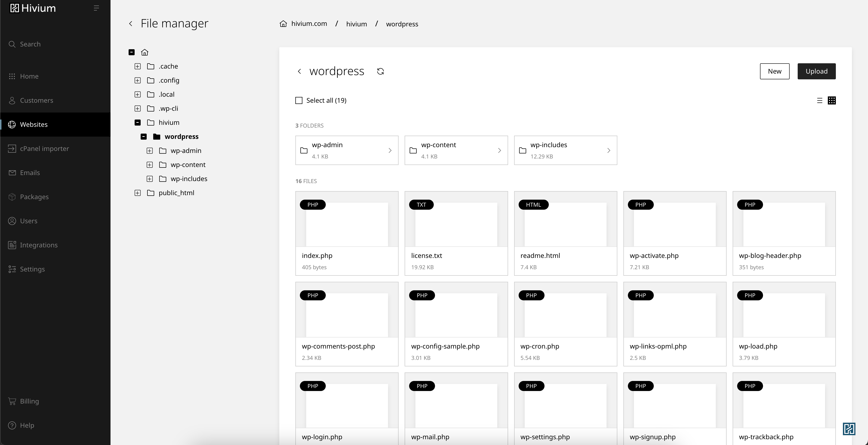
Task: Click the Search field in sidebar
Action: click(x=55, y=44)
